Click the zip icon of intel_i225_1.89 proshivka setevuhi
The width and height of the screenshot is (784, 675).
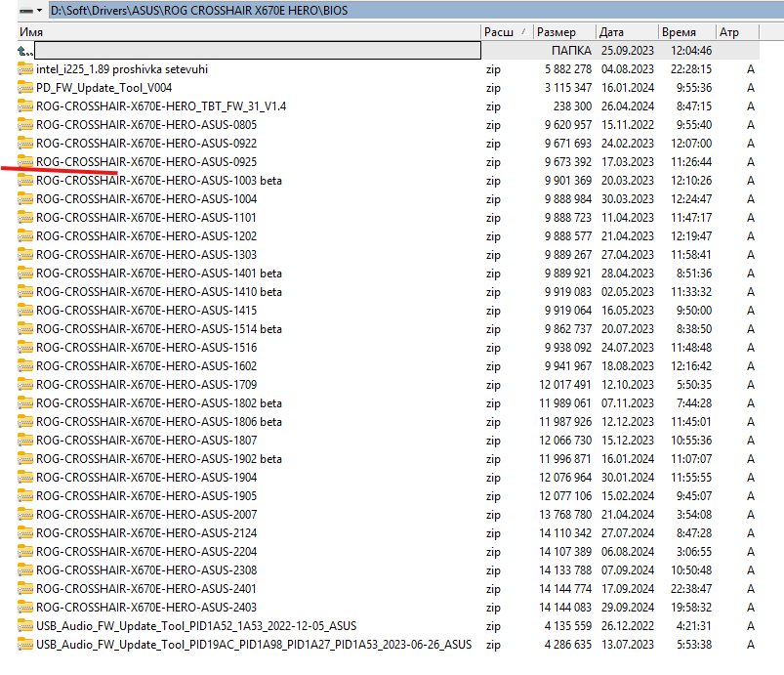(25, 69)
